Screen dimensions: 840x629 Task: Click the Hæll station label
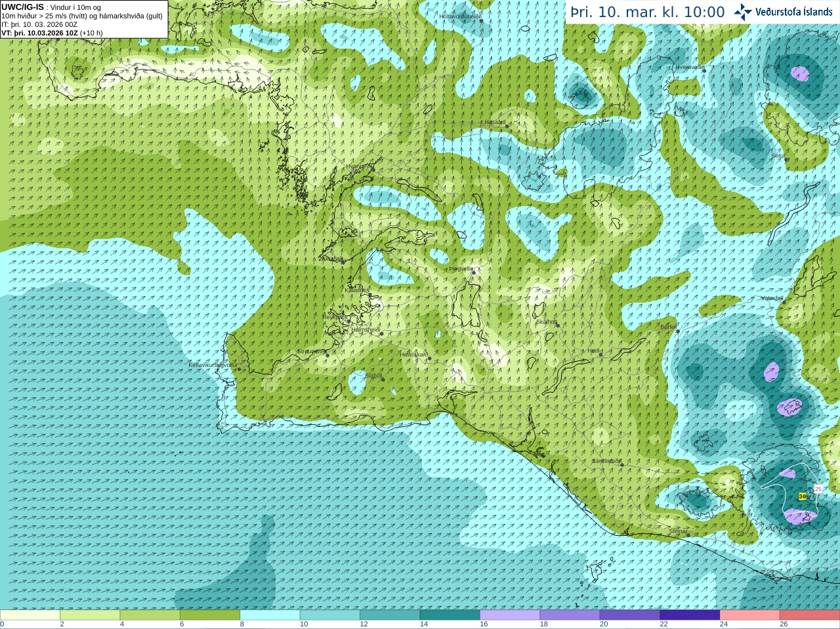[593, 351]
